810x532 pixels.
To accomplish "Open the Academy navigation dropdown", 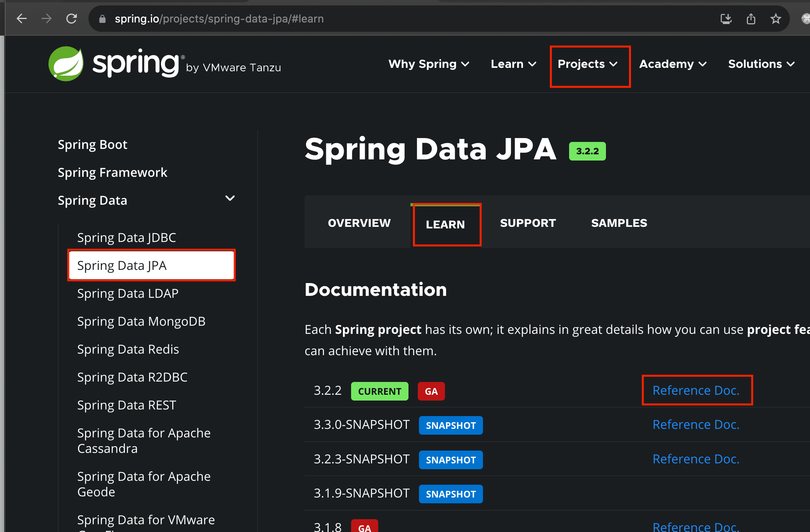I will [x=673, y=64].
